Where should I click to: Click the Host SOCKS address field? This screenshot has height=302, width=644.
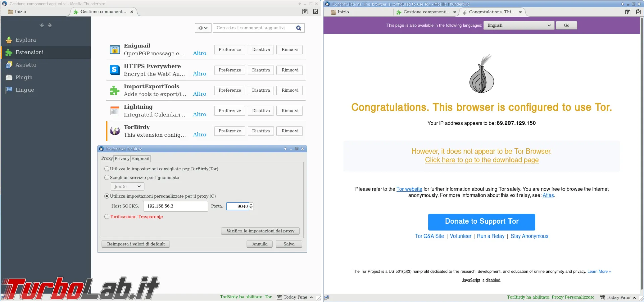tap(175, 206)
